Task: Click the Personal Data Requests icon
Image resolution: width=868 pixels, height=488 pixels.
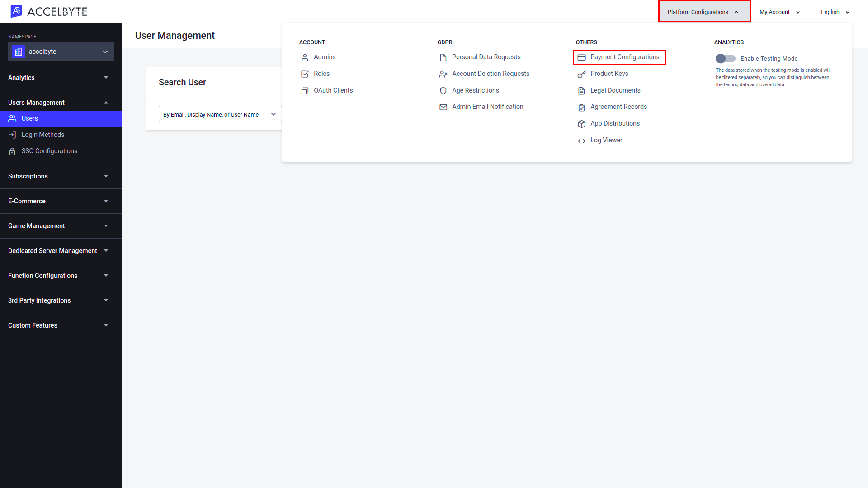Action: [443, 57]
